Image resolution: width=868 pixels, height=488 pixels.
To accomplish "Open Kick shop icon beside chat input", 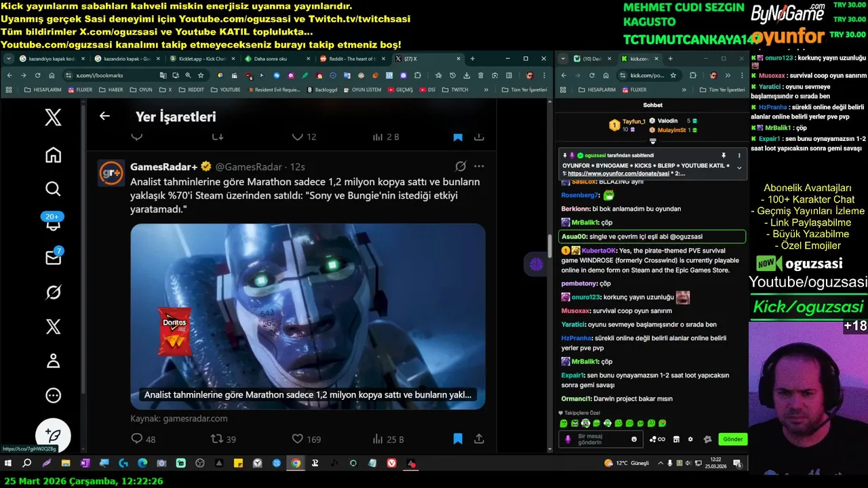I will pos(675,439).
